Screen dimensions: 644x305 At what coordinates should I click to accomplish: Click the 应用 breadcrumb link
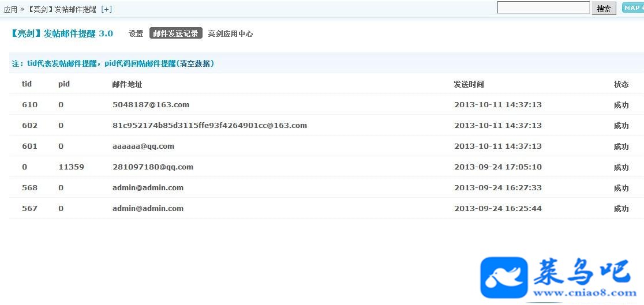(x=10, y=9)
